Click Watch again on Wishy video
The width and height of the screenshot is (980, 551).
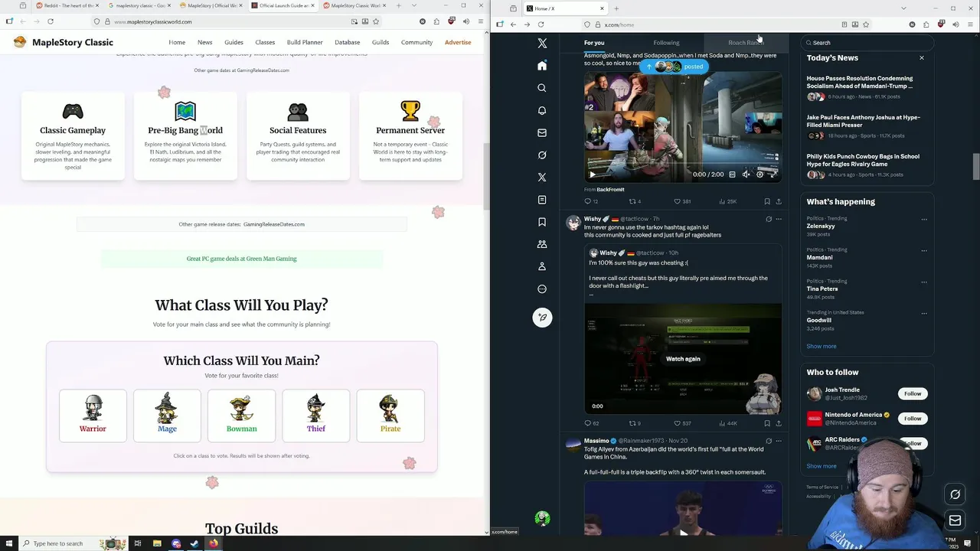click(x=683, y=359)
